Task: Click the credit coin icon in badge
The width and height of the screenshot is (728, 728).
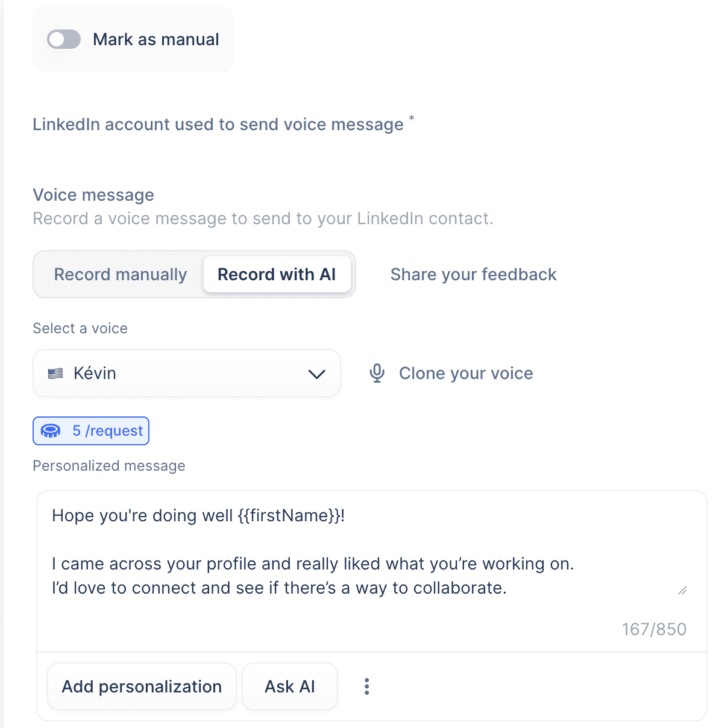Action: pyautogui.click(x=51, y=431)
